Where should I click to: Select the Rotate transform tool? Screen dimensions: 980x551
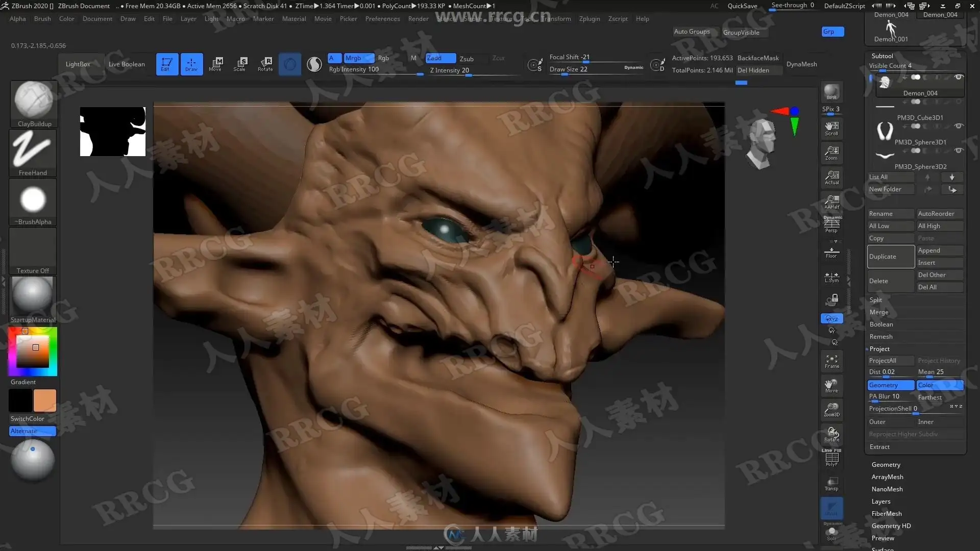[265, 64]
